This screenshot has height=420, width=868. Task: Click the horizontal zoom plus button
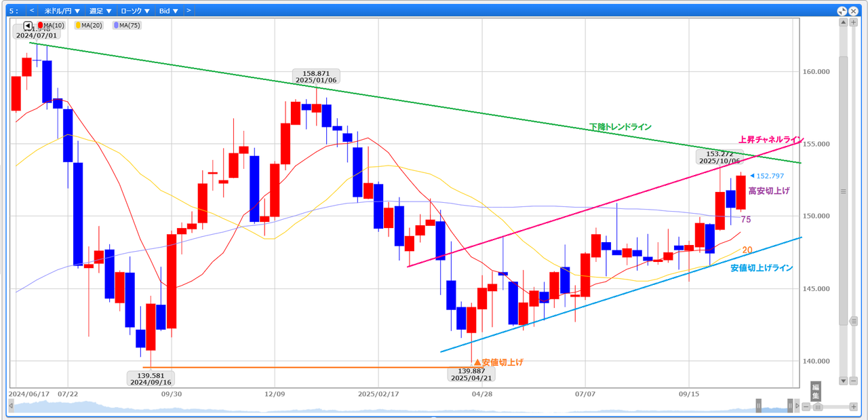(x=853, y=406)
